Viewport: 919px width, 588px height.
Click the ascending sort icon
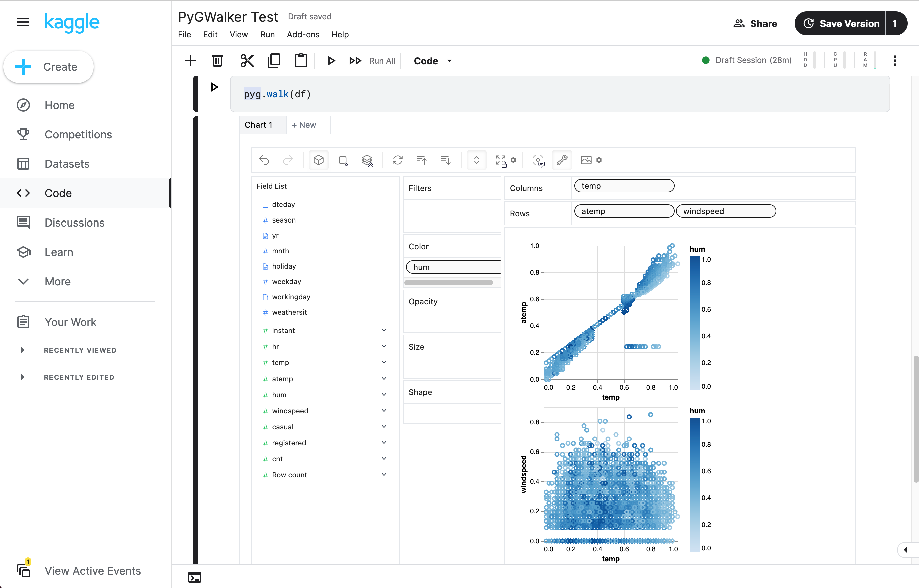coord(421,160)
